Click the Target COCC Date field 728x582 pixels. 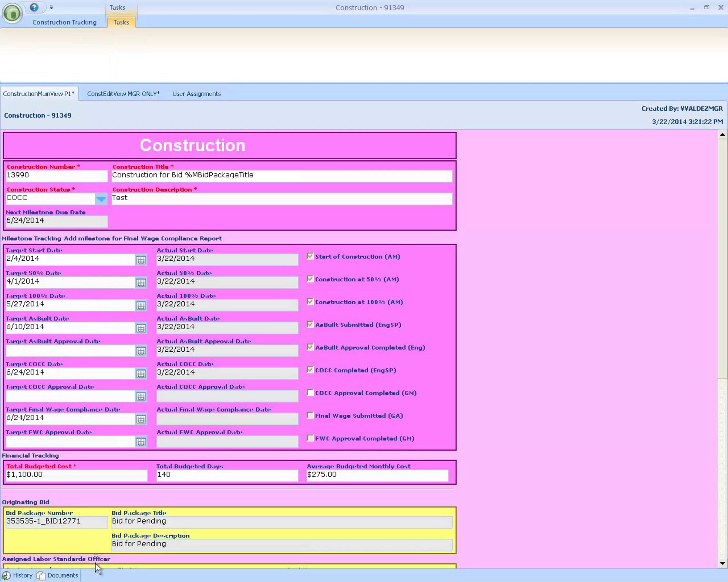[70, 373]
